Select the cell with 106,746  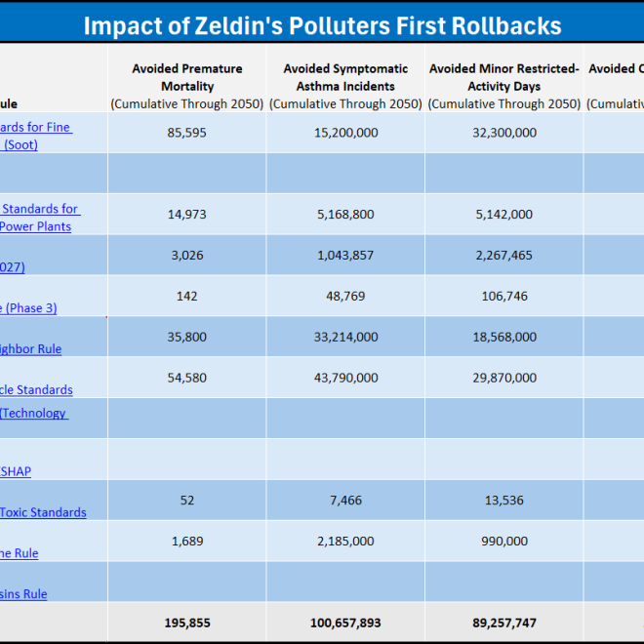[x=503, y=296]
